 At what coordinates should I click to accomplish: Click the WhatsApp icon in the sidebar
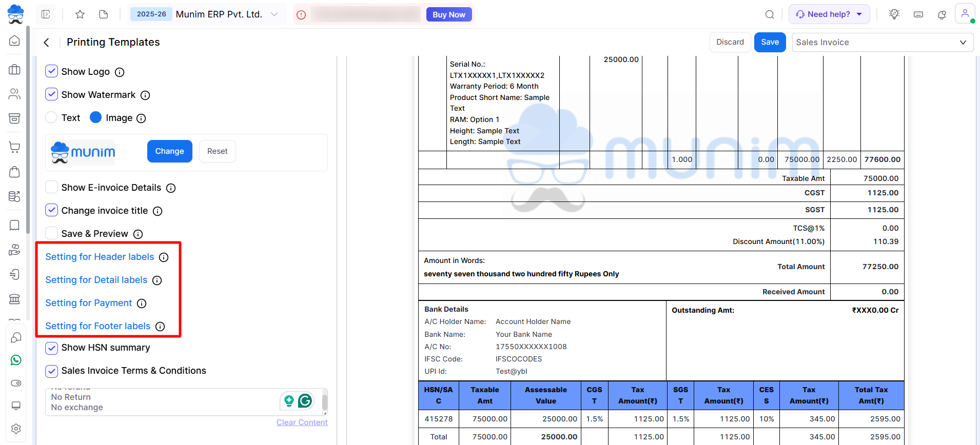coord(16,360)
